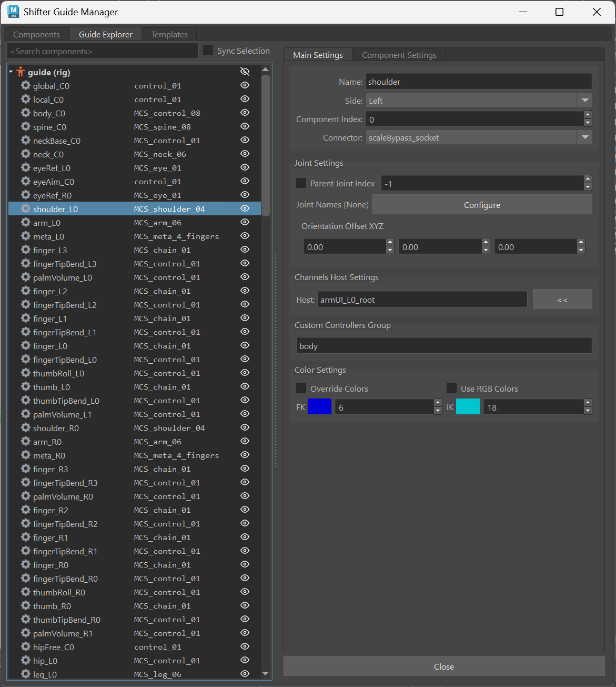616x687 pixels.
Task: Toggle visibility of leg_L0
Action: [245, 674]
